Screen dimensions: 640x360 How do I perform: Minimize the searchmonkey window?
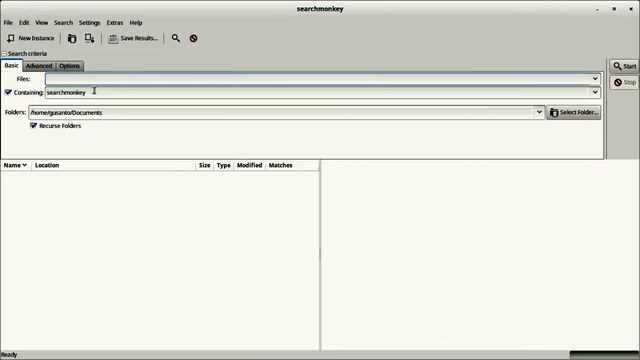[598, 9]
